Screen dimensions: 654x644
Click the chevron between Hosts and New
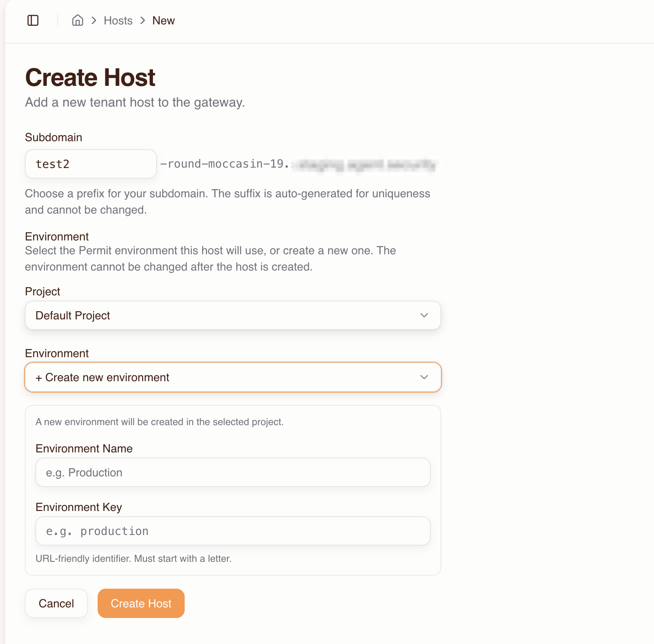[142, 20]
